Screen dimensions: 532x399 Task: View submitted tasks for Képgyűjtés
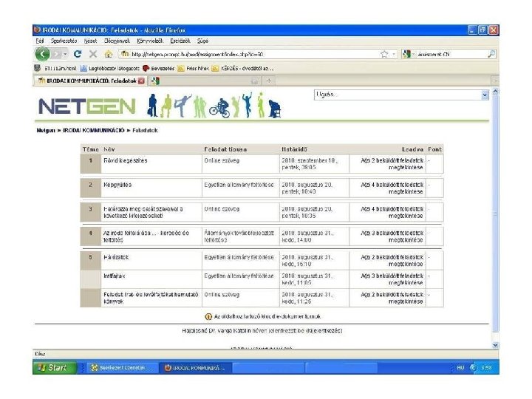pyautogui.click(x=392, y=188)
